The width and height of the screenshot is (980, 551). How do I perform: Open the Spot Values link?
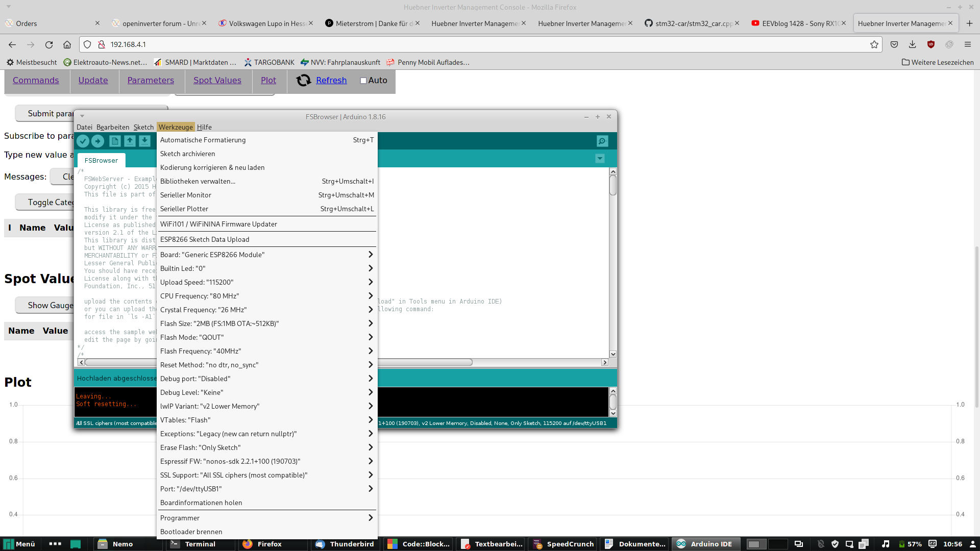(x=217, y=80)
